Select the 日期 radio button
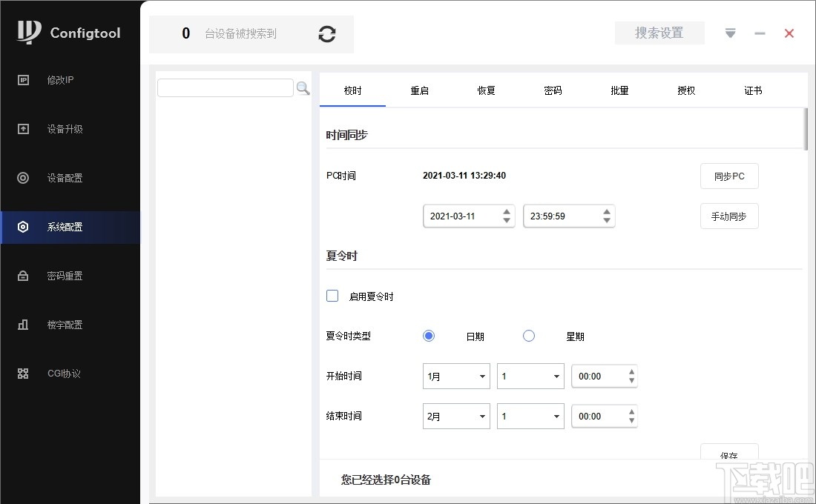 click(429, 336)
